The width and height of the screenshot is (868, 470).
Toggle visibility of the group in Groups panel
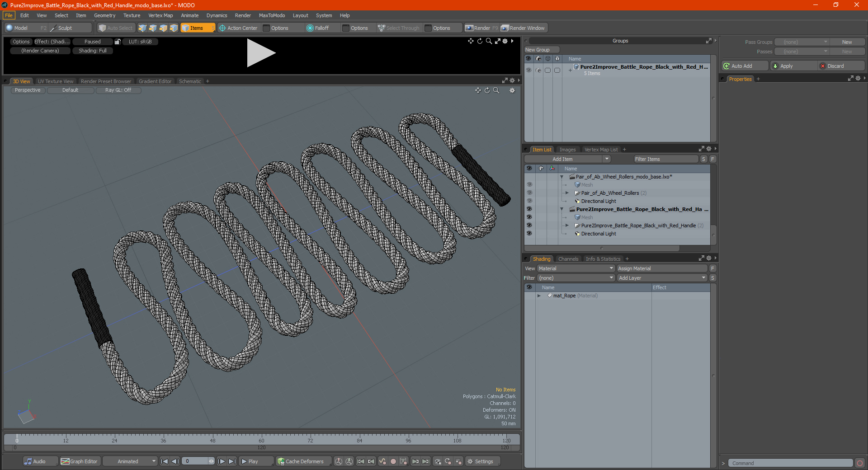528,70
